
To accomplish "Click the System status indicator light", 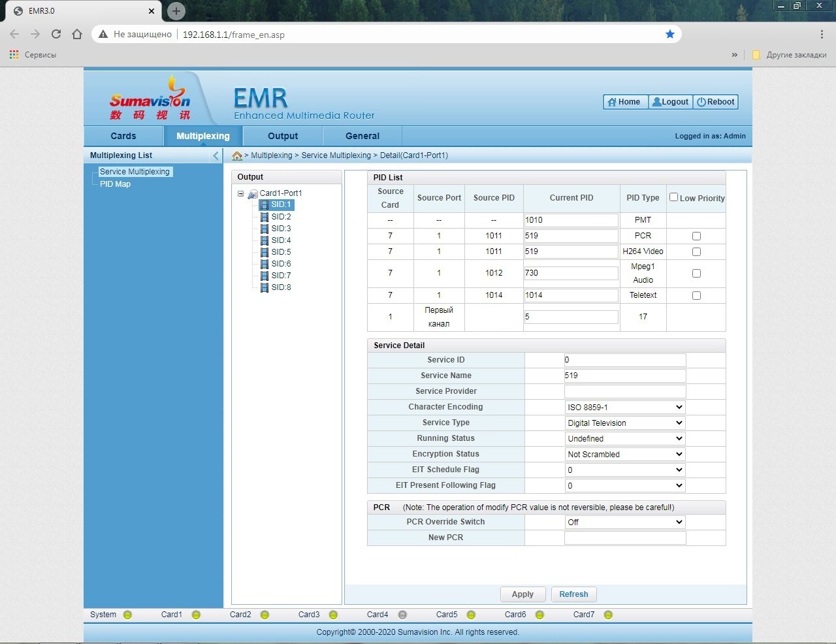I will pyautogui.click(x=127, y=615).
